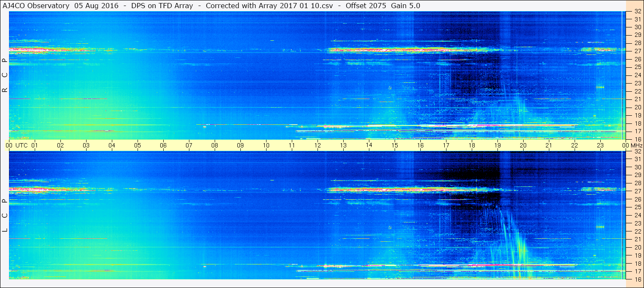Click the 08 hour mark on the time axis

click(x=215, y=145)
